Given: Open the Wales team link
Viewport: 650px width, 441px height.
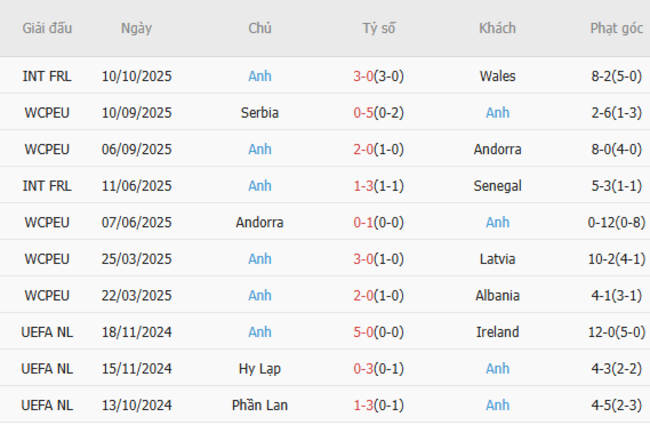Looking at the screenshot, I should 497,76.
